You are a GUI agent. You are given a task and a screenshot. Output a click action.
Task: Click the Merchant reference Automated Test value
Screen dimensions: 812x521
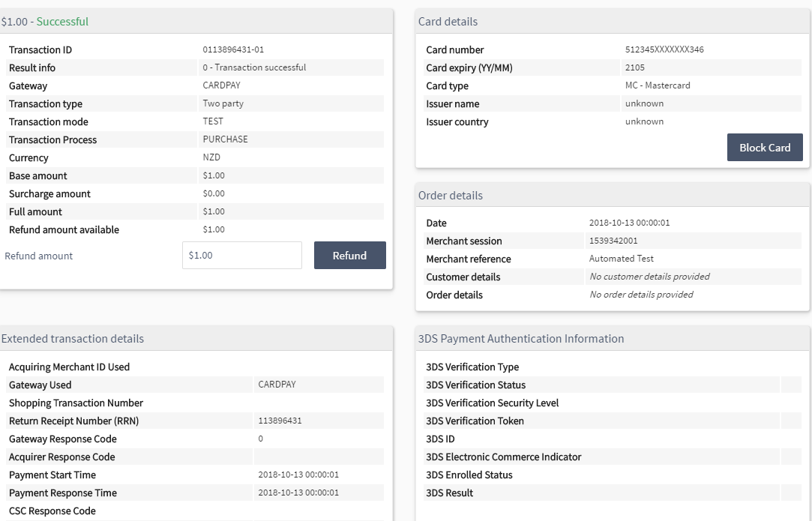tap(621, 259)
